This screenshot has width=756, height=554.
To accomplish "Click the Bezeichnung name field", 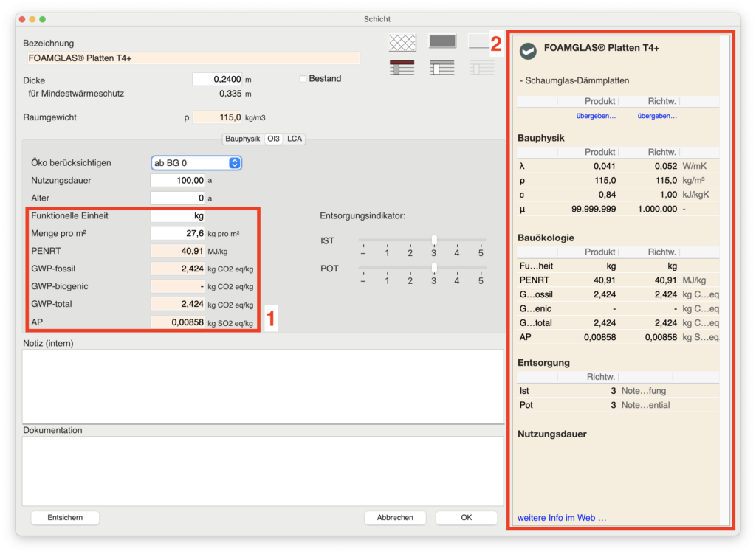I will (x=194, y=58).
